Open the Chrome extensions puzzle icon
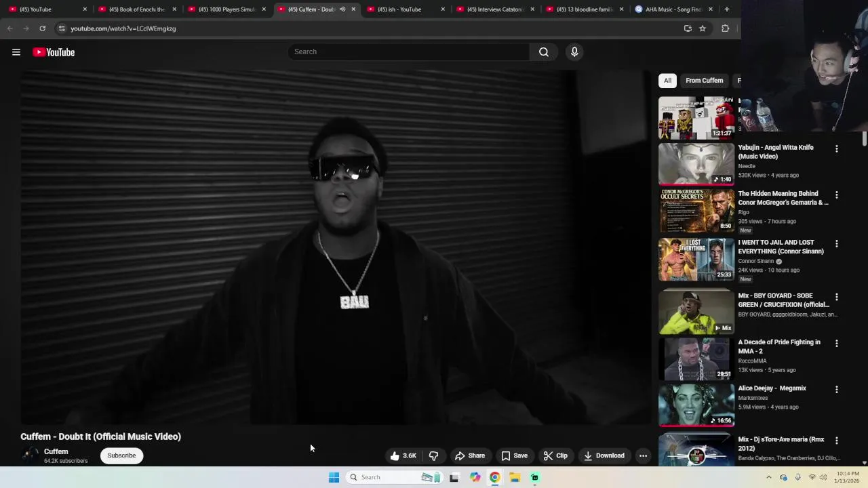The width and height of the screenshot is (868, 488). (725, 28)
